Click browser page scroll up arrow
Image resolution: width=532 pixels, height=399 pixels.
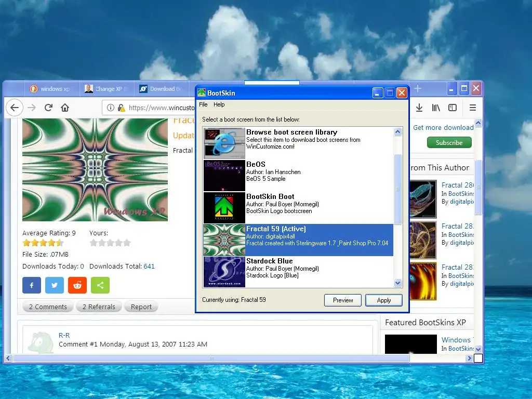click(x=478, y=123)
